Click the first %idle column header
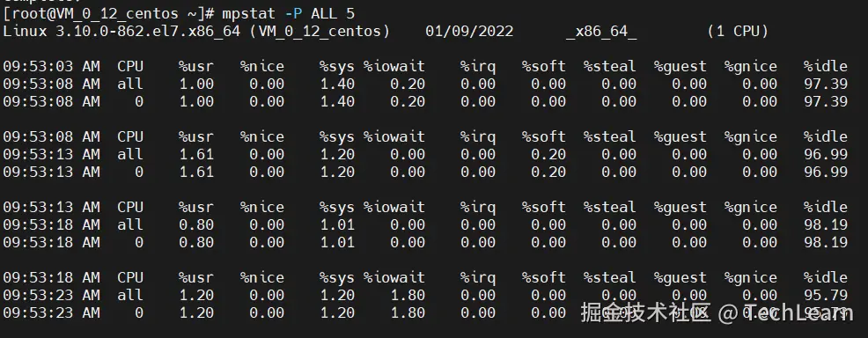The image size is (868, 338). pyautogui.click(x=826, y=67)
